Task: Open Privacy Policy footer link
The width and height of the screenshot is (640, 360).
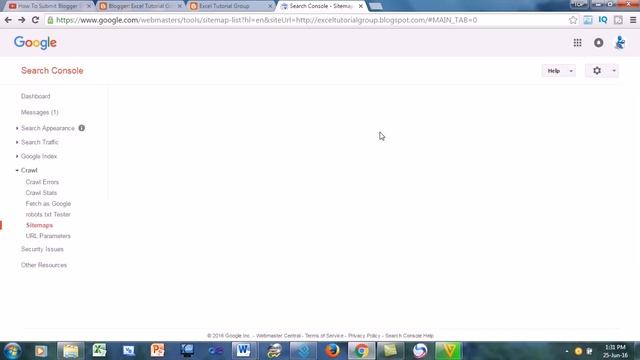Action: [364, 336]
